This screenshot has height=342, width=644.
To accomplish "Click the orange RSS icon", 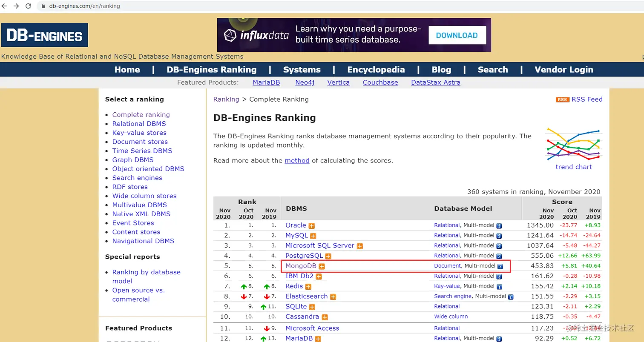I will [562, 100].
